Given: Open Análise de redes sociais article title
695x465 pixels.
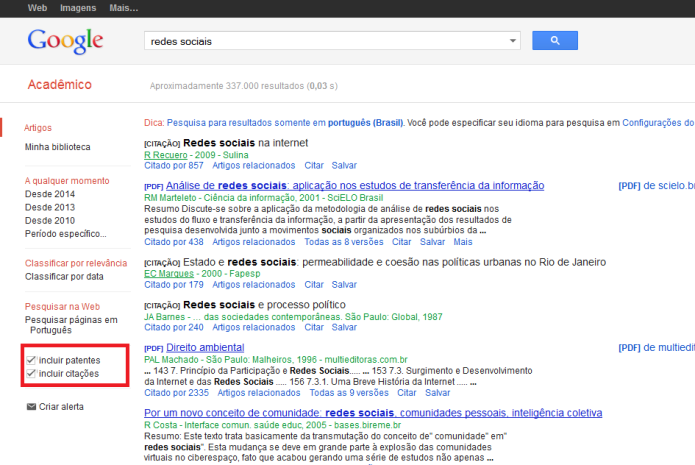Looking at the screenshot, I should [x=355, y=186].
